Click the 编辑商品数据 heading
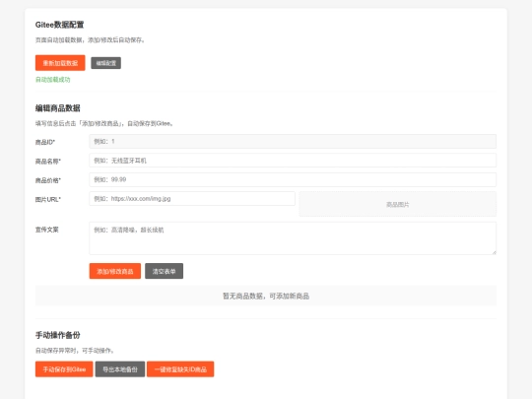Viewport: 532px width, 399px height. click(x=58, y=108)
